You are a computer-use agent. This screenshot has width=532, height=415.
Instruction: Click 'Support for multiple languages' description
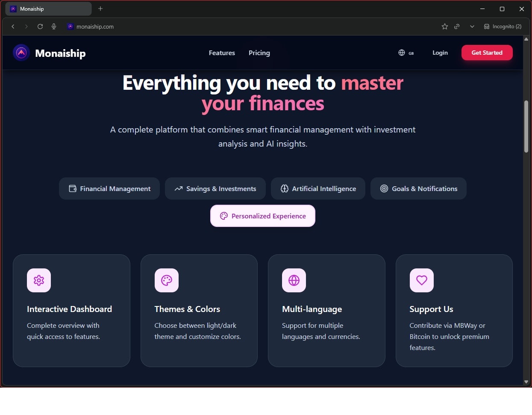[321, 331]
